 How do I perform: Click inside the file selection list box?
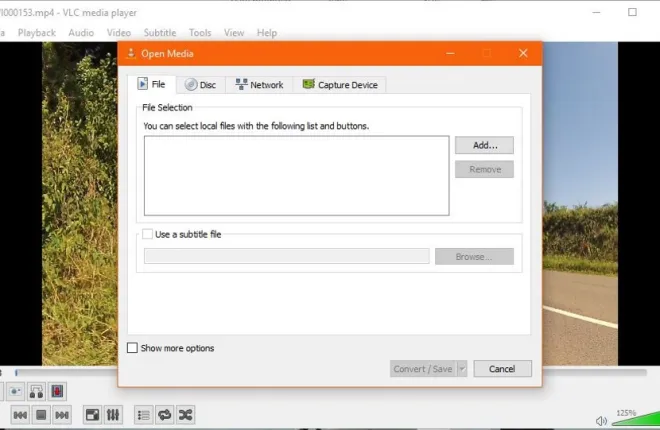(x=297, y=175)
